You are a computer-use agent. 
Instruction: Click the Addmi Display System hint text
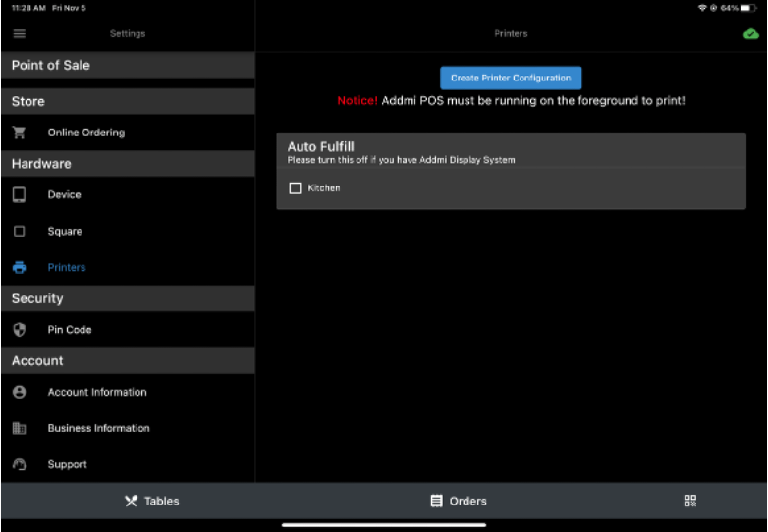pyautogui.click(x=401, y=160)
